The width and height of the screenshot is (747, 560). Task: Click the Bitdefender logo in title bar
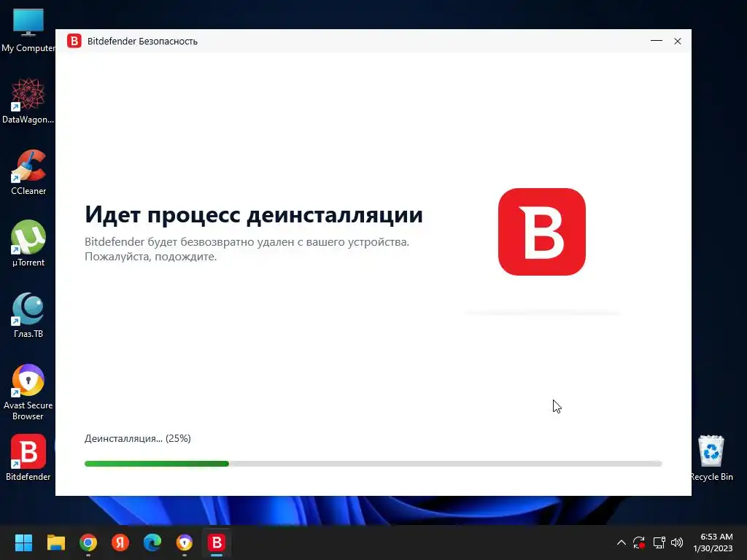tap(74, 41)
